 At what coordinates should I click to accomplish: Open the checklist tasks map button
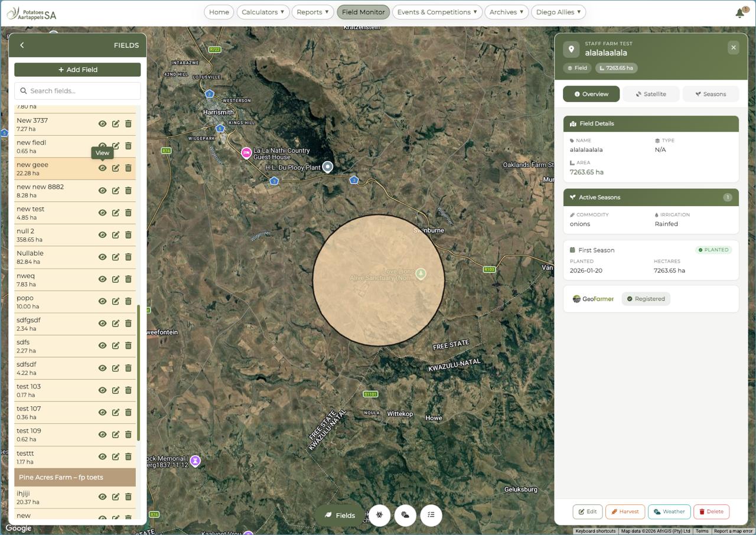[431, 515]
